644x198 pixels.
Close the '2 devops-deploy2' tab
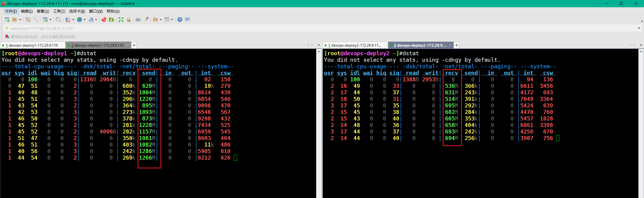[450, 45]
